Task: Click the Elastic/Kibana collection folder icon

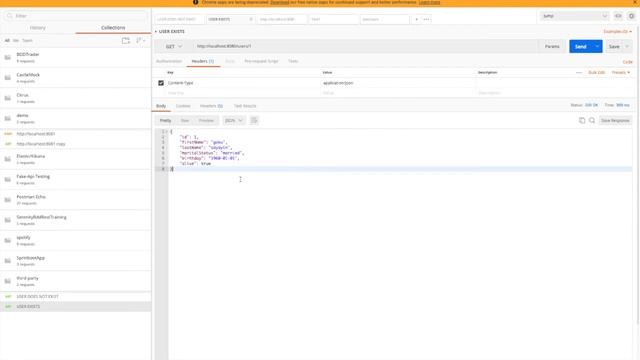Action: (8, 159)
